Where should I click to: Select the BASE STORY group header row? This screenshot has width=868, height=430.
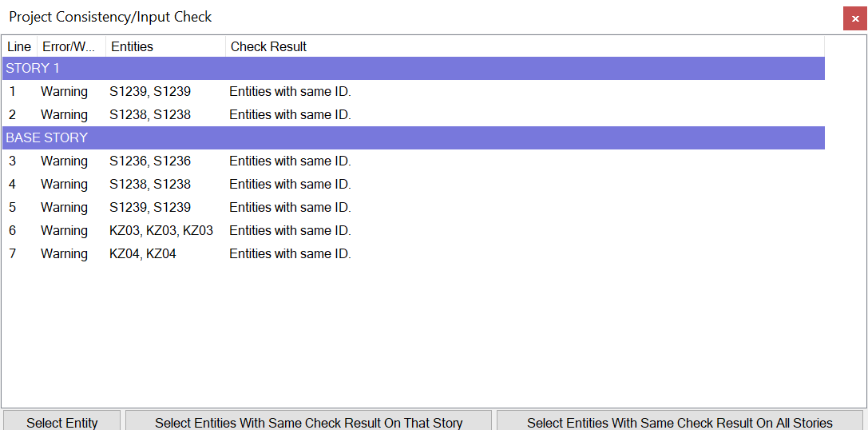pos(413,138)
